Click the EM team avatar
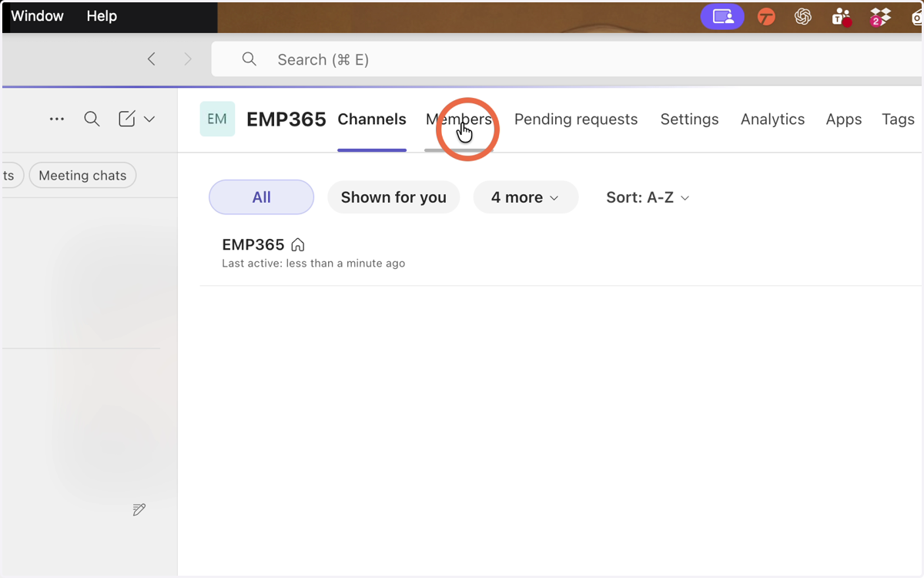This screenshot has width=924, height=578. [217, 119]
